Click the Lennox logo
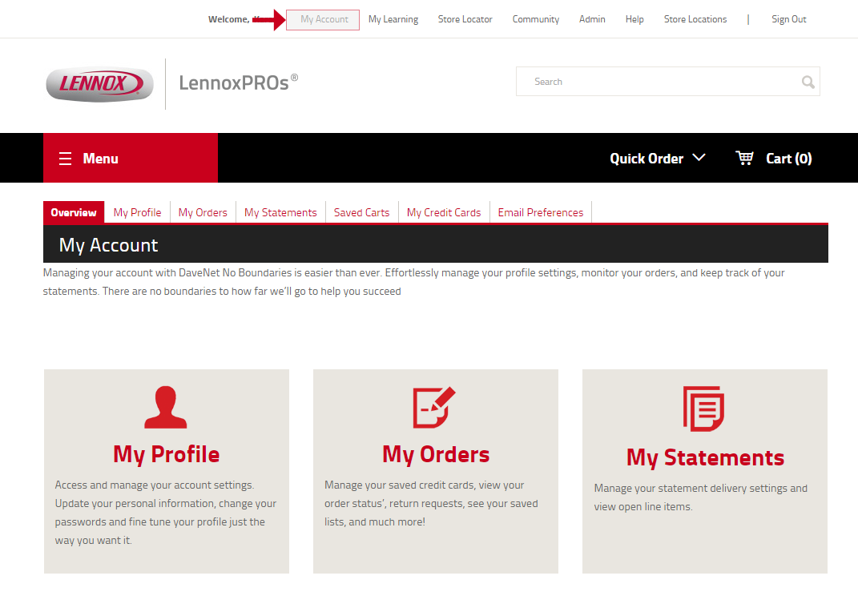858x616 pixels. point(100,84)
